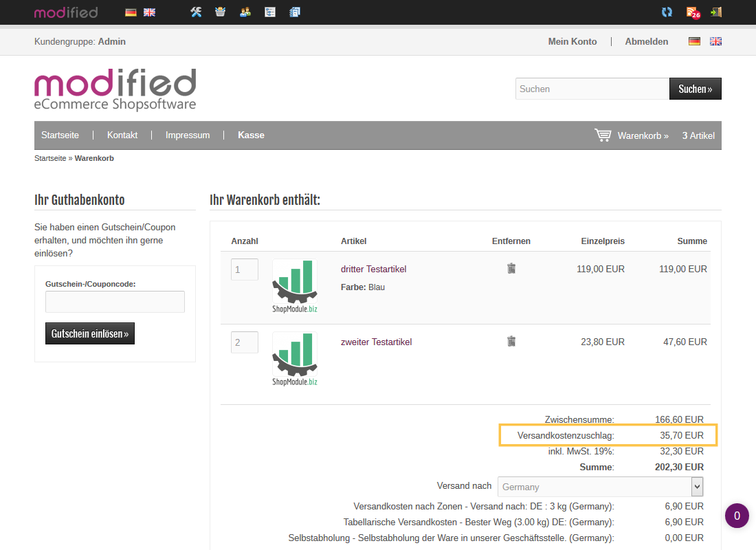Click the Warenkorb shopping cart icon

pos(603,135)
